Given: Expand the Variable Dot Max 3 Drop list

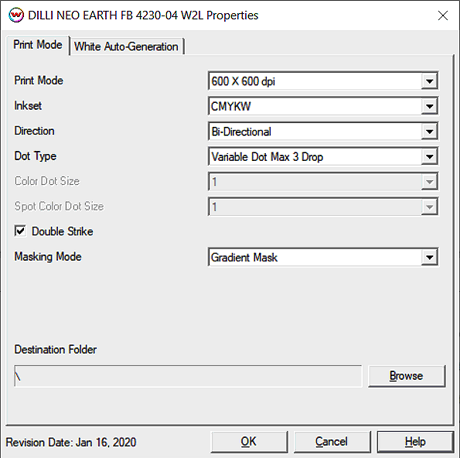Looking at the screenshot, I should click(x=323, y=157).
